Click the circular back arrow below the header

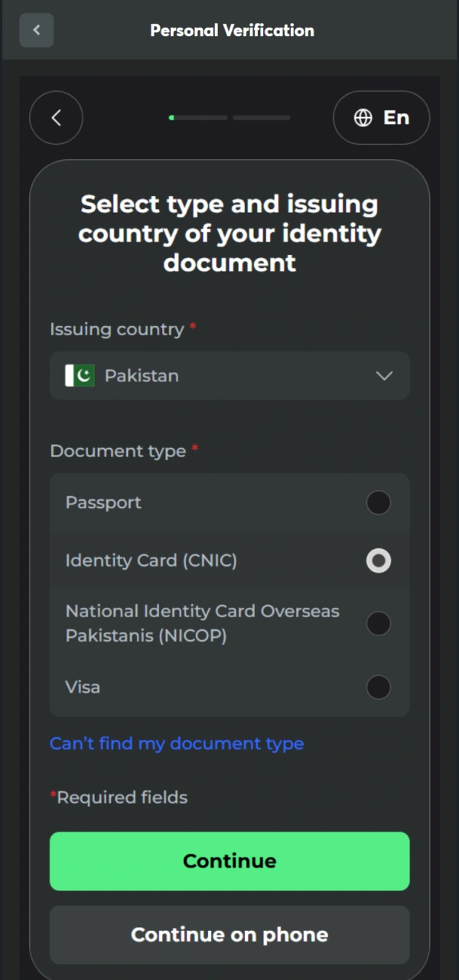pos(56,117)
